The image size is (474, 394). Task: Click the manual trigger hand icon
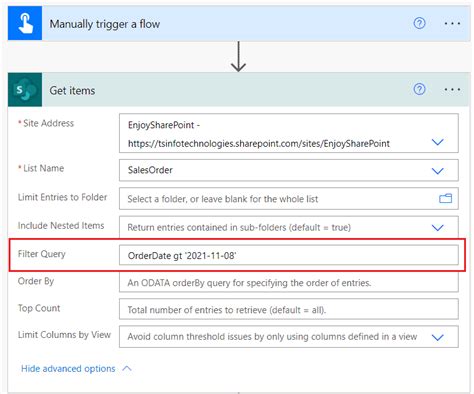[25, 23]
